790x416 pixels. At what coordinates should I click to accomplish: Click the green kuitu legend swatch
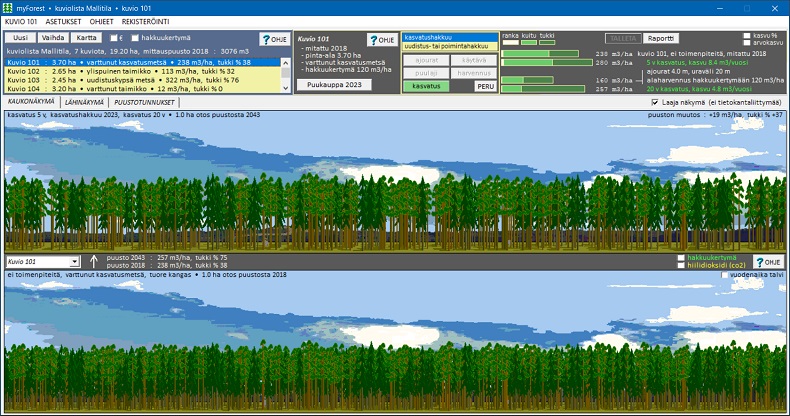pos(528,43)
